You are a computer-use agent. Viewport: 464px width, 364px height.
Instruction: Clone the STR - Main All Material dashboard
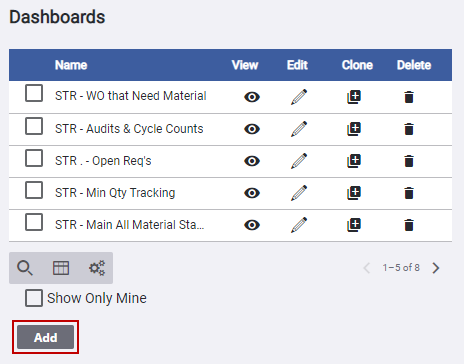pos(354,225)
